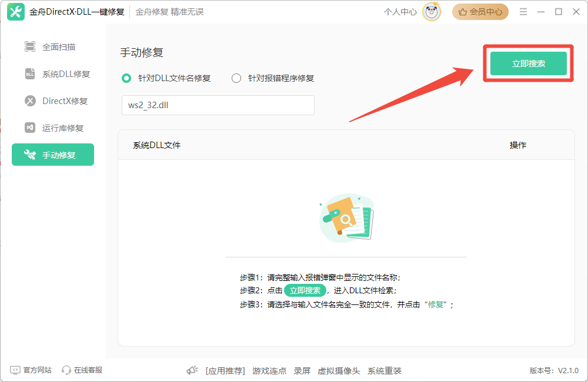Click the megaphone recommendation icon

[x=192, y=371]
